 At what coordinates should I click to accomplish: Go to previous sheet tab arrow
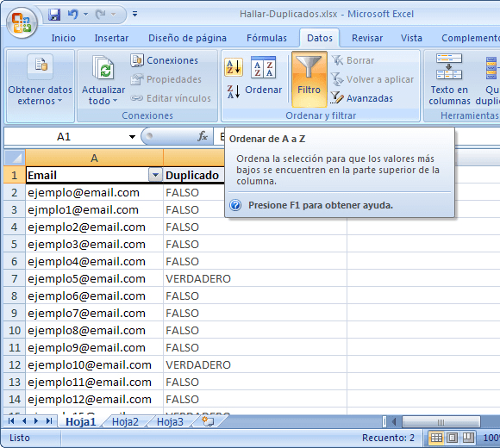click(24, 421)
